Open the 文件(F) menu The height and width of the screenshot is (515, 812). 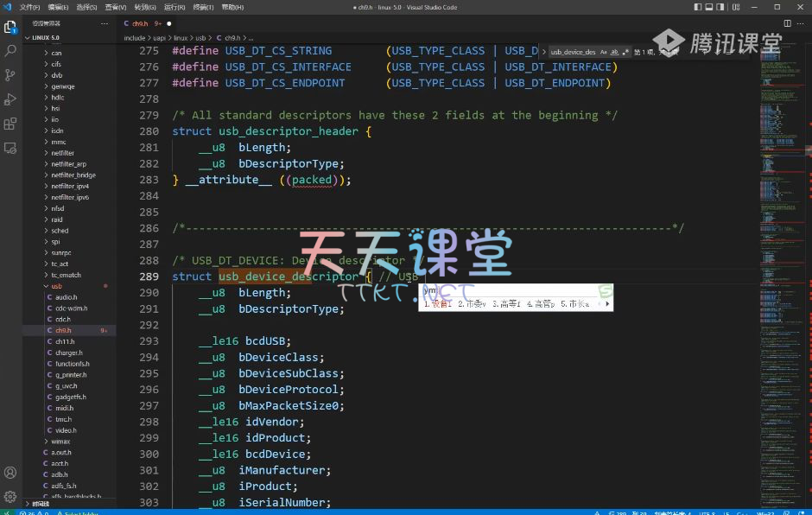(30, 7)
